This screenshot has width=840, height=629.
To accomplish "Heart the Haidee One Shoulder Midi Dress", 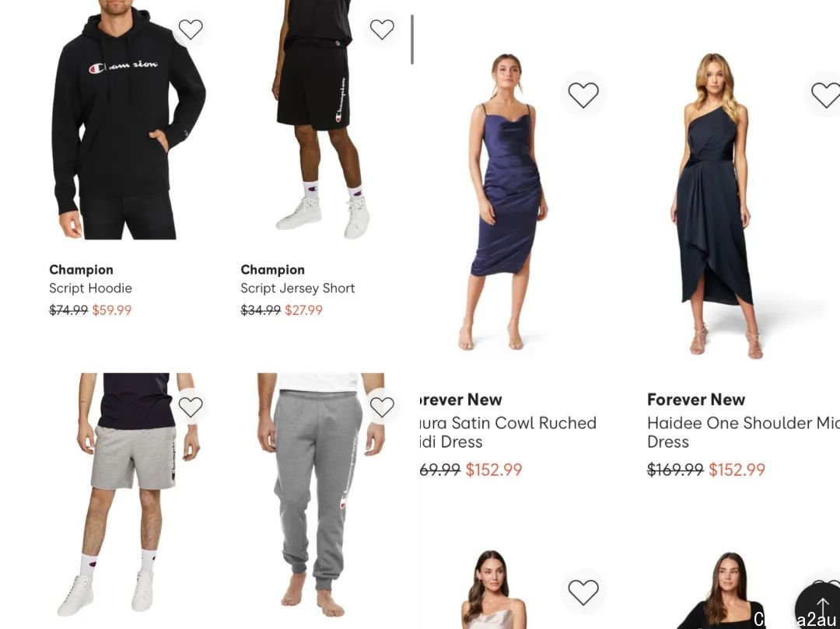I will tap(825, 94).
